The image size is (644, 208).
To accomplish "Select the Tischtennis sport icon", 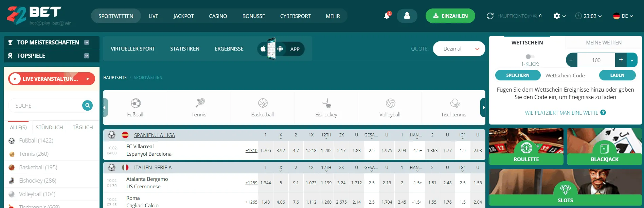I will tap(454, 103).
